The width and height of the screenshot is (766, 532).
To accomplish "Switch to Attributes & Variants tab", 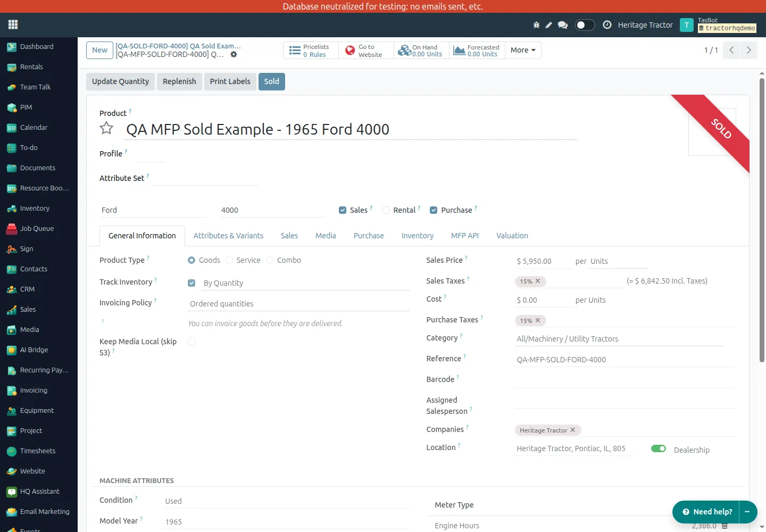I will (x=228, y=236).
